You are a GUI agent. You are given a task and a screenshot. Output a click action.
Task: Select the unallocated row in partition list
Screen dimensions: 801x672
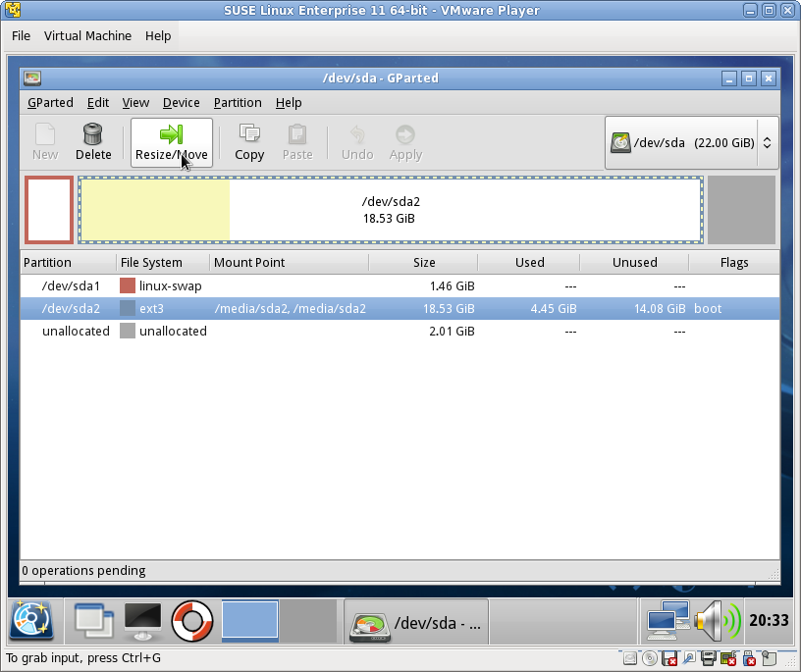[400, 331]
